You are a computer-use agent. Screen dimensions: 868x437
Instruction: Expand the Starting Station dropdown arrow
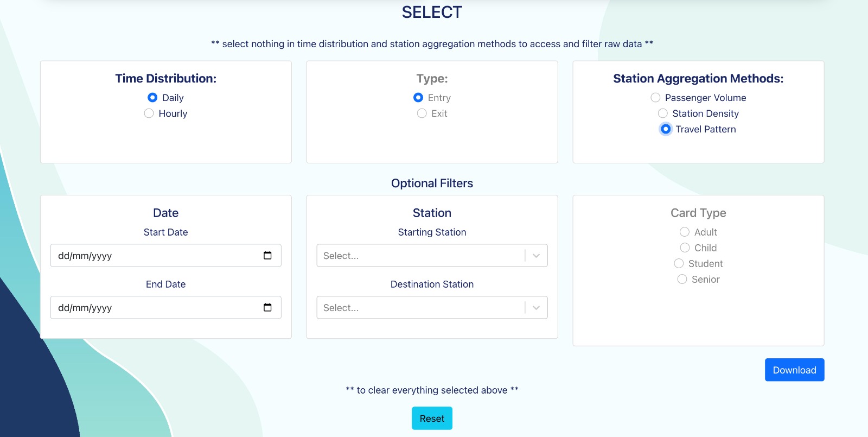point(536,256)
